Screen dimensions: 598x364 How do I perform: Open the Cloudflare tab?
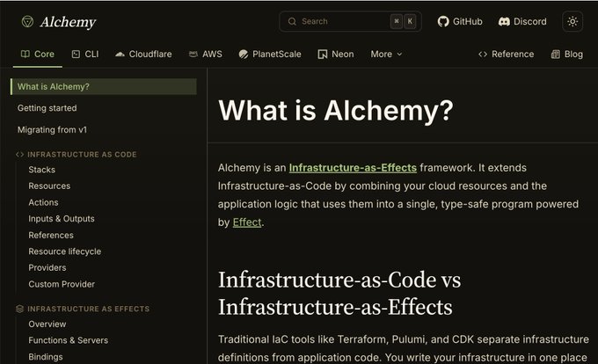(143, 55)
